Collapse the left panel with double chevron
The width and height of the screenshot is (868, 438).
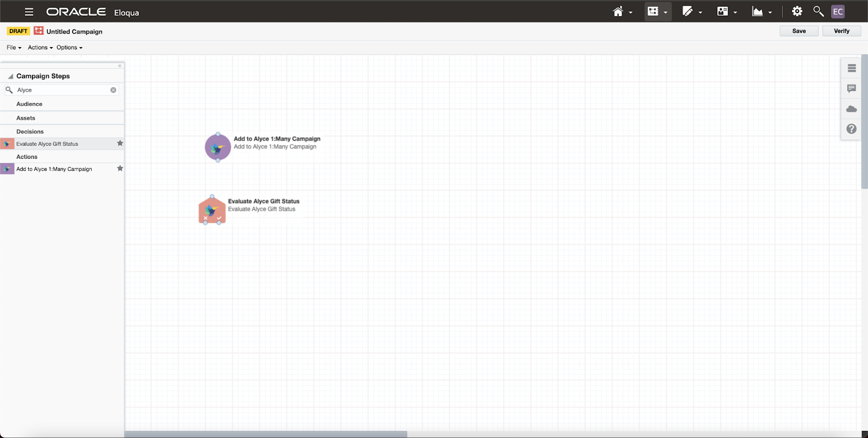(x=120, y=66)
